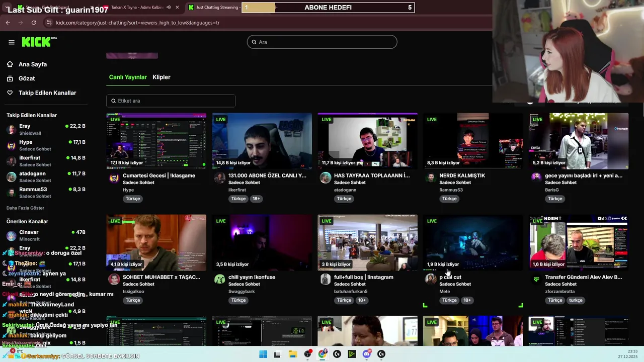
Task: Click the Türkçe tag under Hype's stream
Action: click(133, 199)
